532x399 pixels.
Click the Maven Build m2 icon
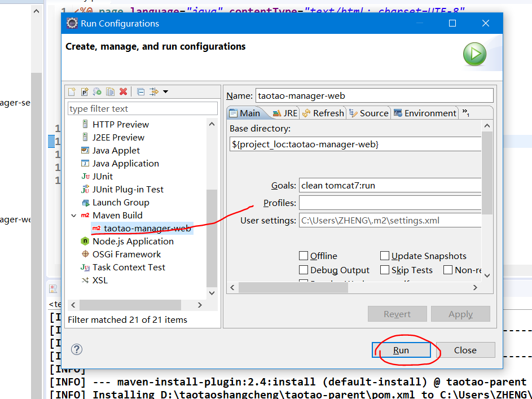point(85,215)
